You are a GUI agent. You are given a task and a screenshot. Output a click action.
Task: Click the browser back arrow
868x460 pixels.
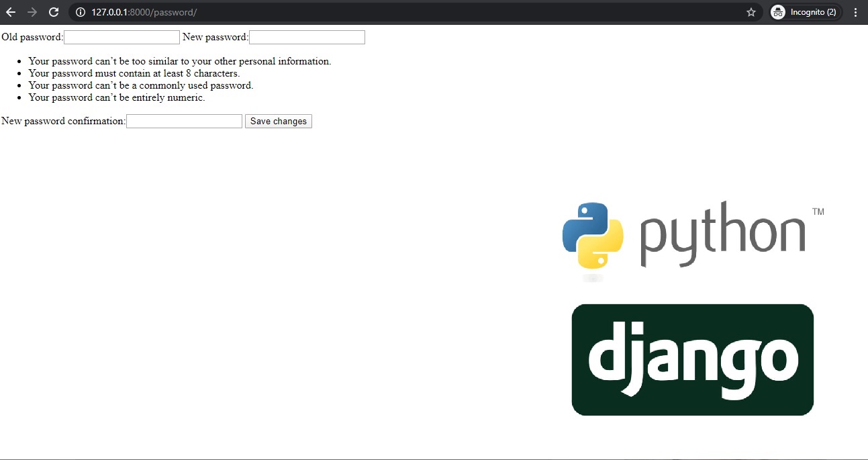pos(10,11)
